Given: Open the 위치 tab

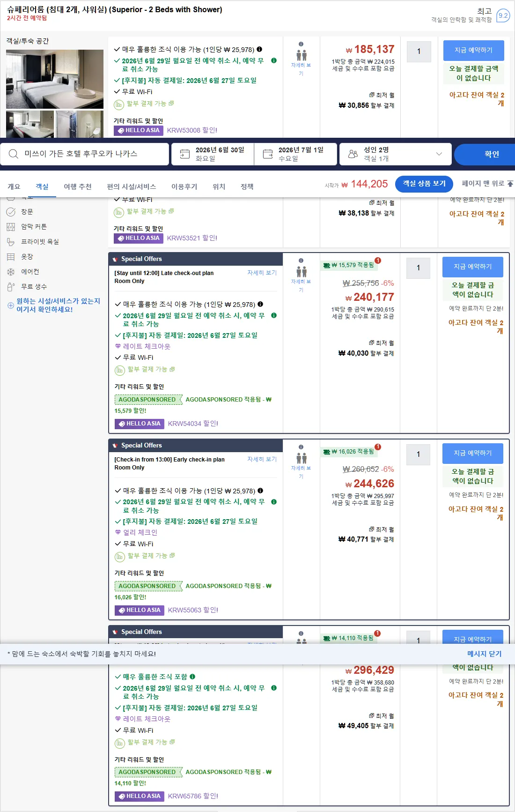Looking at the screenshot, I should coord(219,186).
